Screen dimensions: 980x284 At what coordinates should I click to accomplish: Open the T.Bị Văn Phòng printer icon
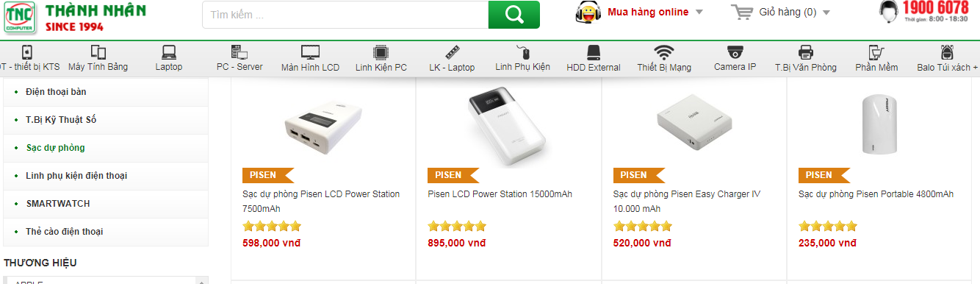tap(806, 52)
